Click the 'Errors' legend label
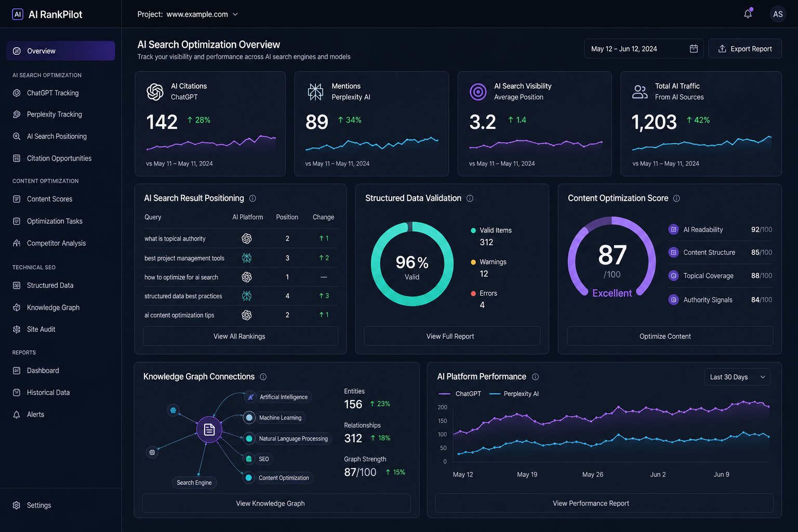The height and width of the screenshot is (532, 798). 488,294
